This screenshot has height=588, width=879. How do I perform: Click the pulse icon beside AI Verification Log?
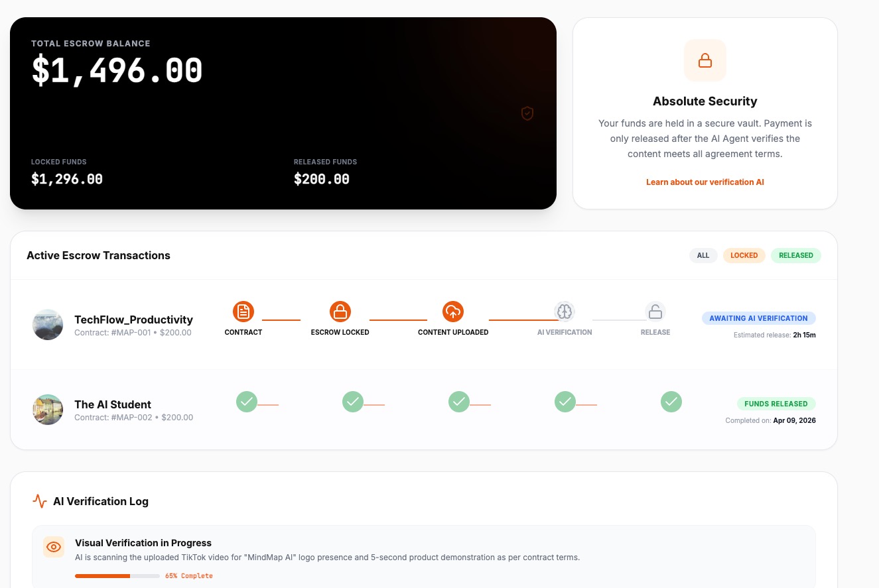[x=40, y=501]
